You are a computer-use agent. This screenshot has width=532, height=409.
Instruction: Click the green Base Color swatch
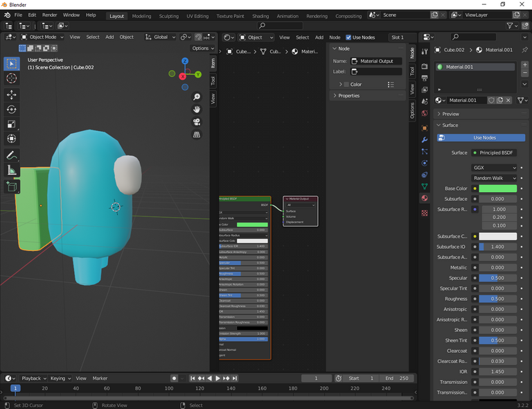(498, 189)
